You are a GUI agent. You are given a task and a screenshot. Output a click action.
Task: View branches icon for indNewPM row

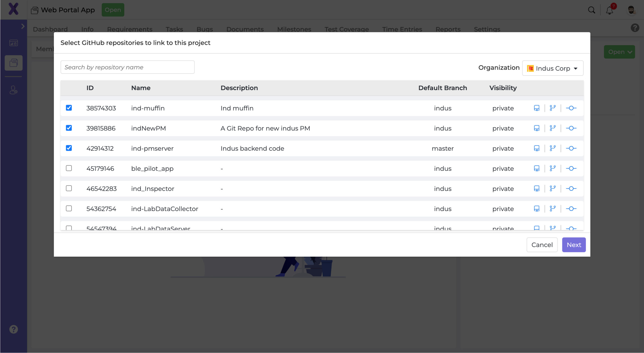click(552, 128)
